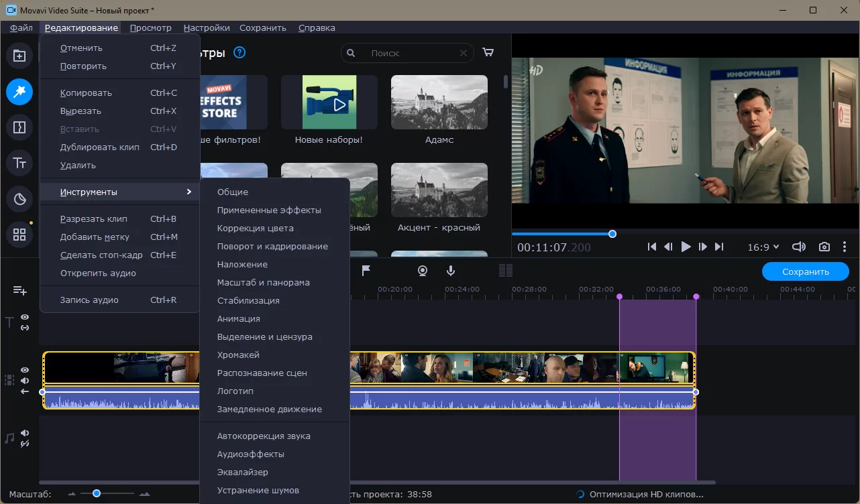Screen dimensions: 860x504
Task: Skip to the next clip
Action: point(719,247)
